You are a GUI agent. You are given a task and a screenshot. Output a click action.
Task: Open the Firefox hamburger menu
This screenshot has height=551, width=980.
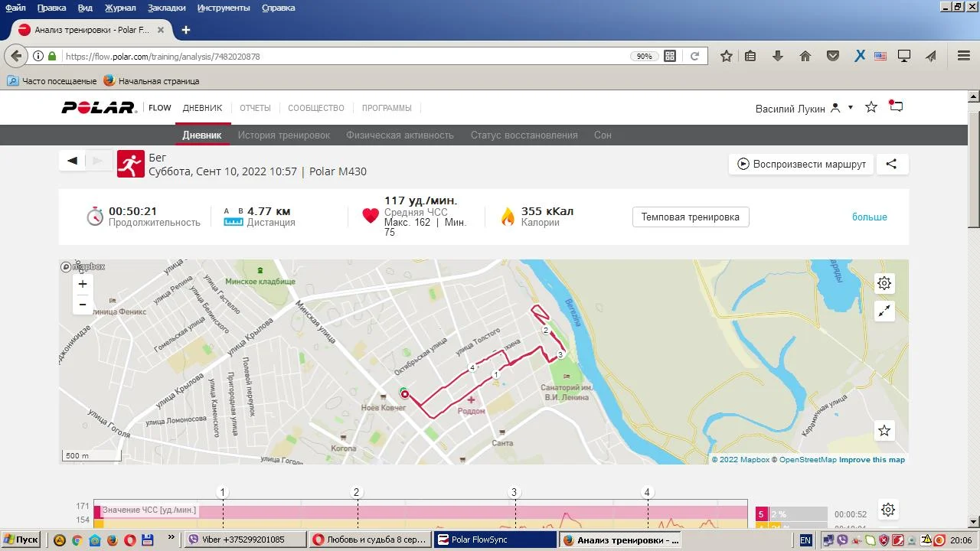coord(964,56)
